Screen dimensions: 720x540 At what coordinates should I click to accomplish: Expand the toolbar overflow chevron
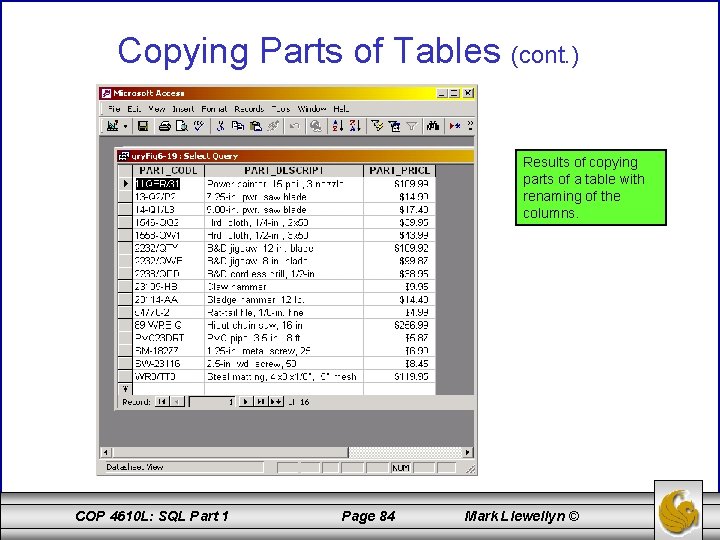[470, 126]
